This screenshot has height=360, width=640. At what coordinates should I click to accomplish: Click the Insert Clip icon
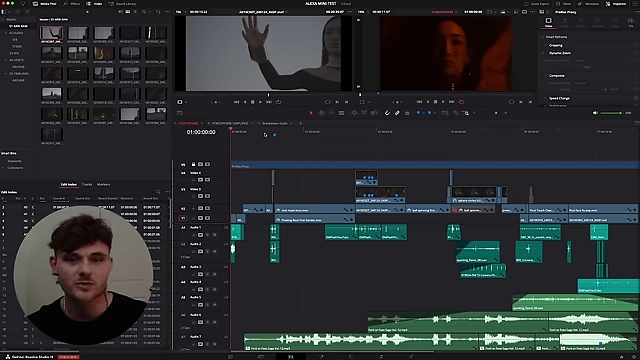pyautogui.click(x=354, y=113)
